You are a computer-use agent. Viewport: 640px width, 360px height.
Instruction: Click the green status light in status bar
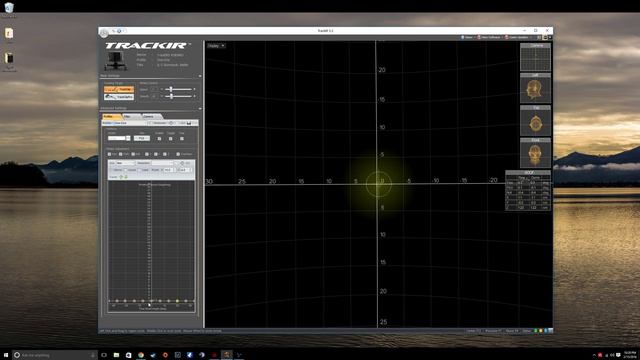536,331
